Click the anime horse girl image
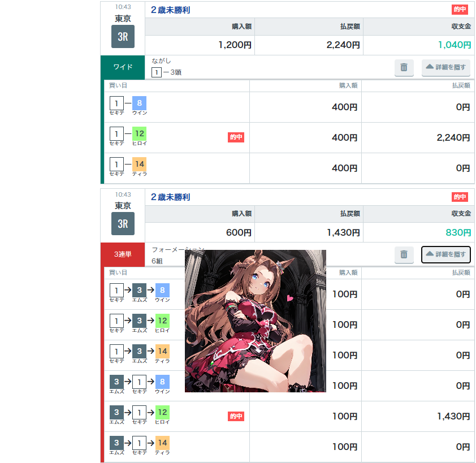 255,321
